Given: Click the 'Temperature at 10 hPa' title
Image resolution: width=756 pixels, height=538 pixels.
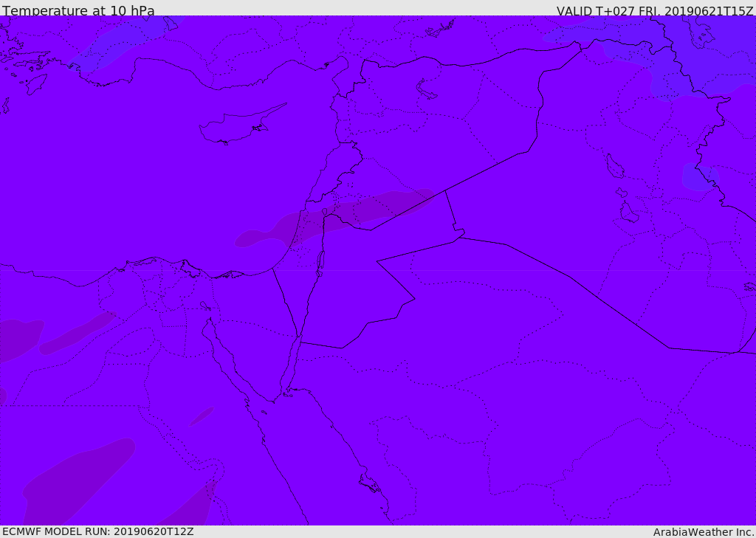Looking at the screenshot, I should coord(78,10).
